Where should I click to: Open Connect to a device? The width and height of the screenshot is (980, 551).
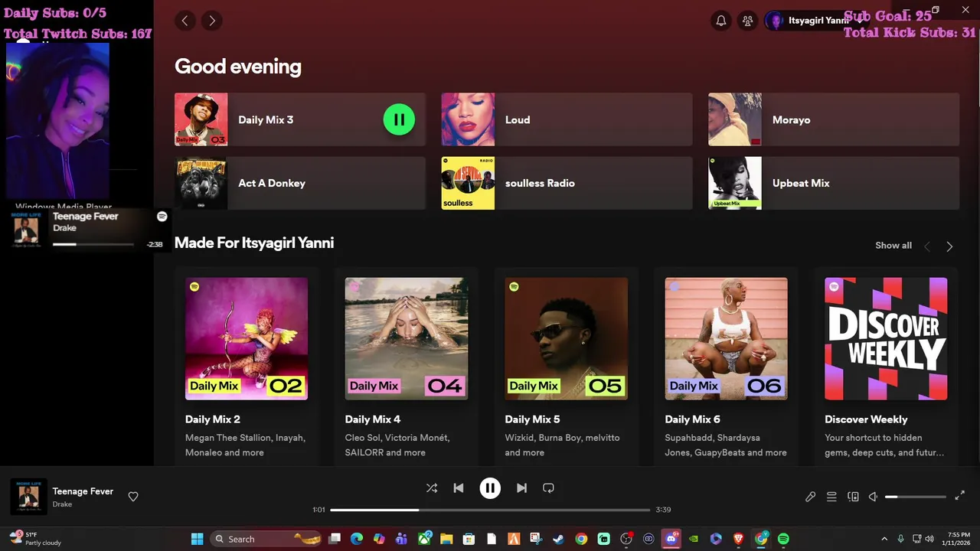pyautogui.click(x=853, y=497)
